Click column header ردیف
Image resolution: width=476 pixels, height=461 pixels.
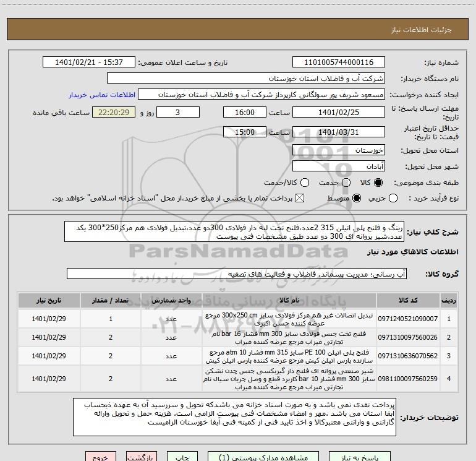pos(449,300)
